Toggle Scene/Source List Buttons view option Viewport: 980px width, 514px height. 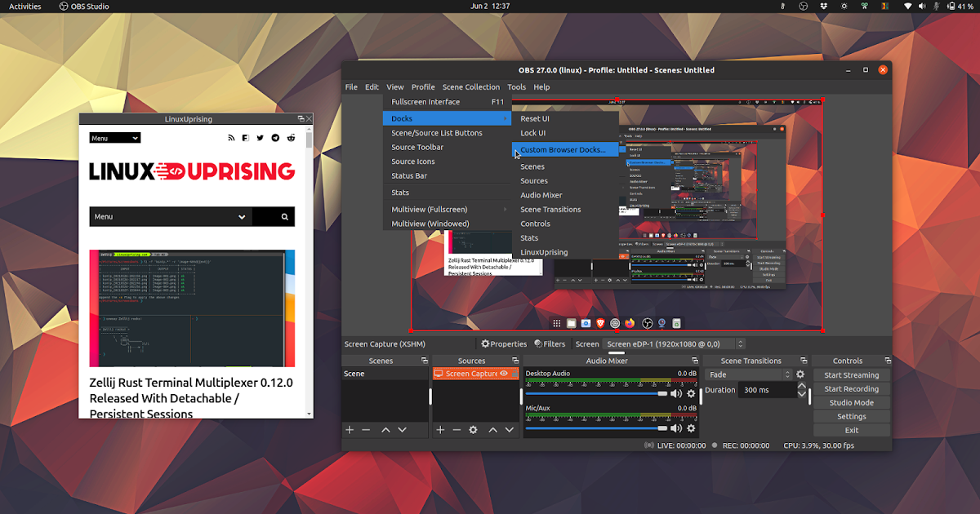pyautogui.click(x=447, y=133)
